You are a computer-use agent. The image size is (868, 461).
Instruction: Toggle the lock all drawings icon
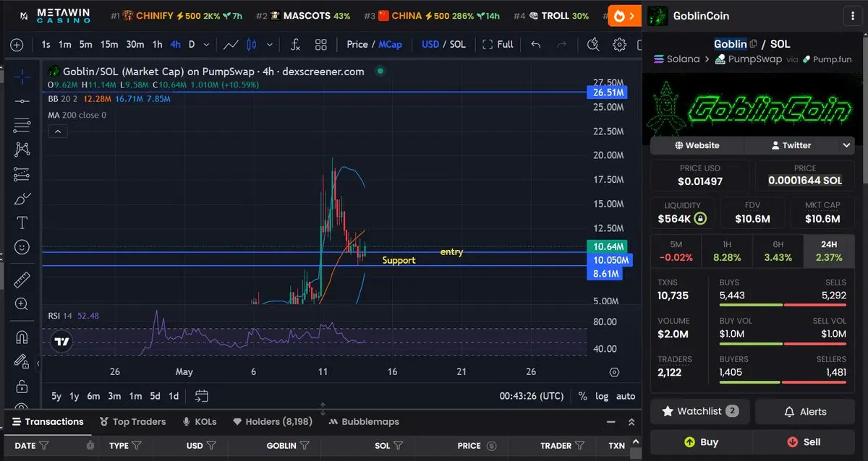tap(22, 386)
